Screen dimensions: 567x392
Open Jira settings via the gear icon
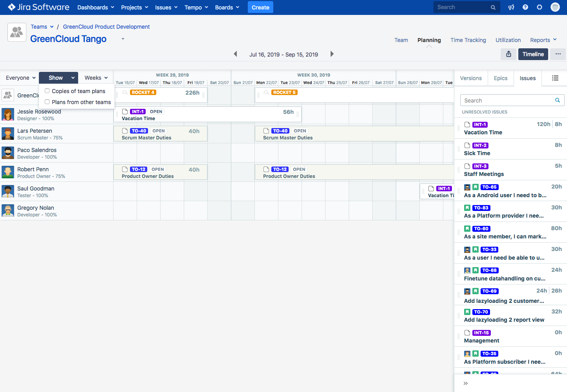click(539, 7)
